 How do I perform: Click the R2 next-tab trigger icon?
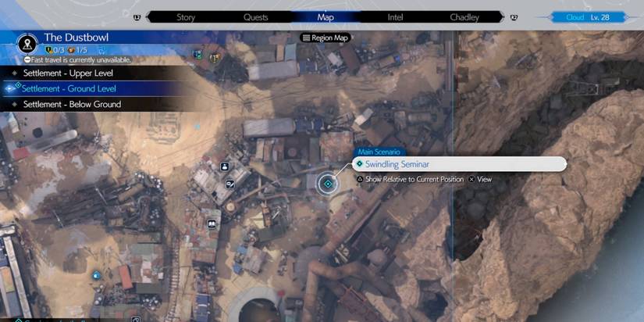pyautogui.click(x=514, y=17)
